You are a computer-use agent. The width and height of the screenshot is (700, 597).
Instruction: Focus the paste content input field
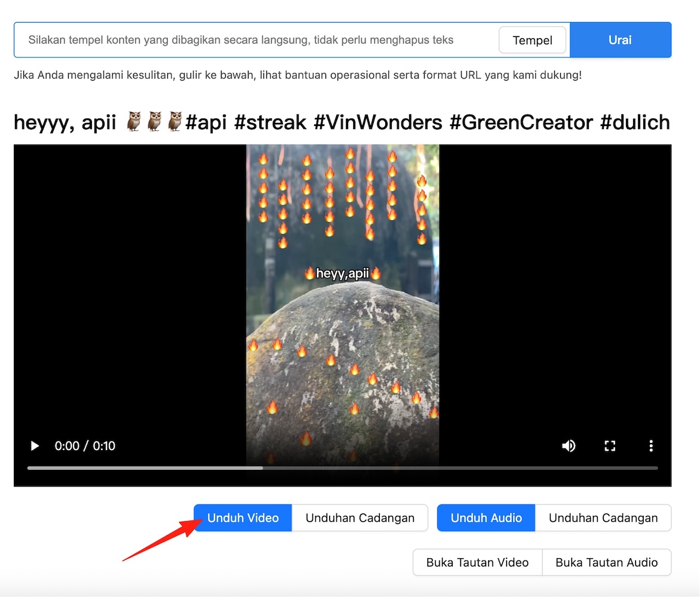[257, 40]
